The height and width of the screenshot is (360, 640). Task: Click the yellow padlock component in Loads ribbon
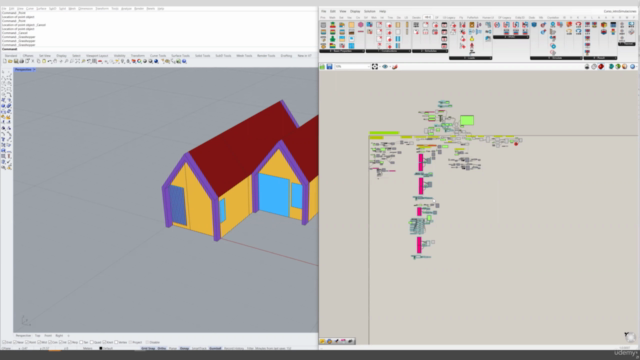pos(471,38)
